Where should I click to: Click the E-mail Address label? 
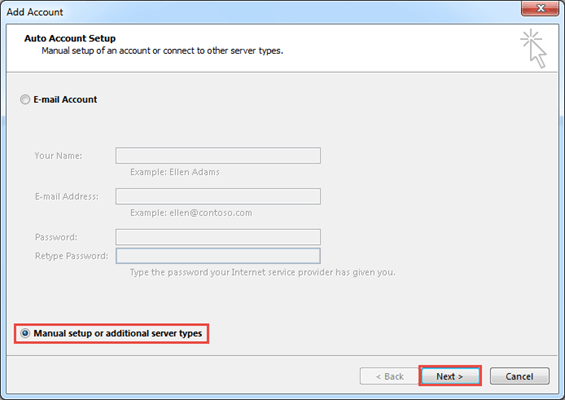(67, 196)
